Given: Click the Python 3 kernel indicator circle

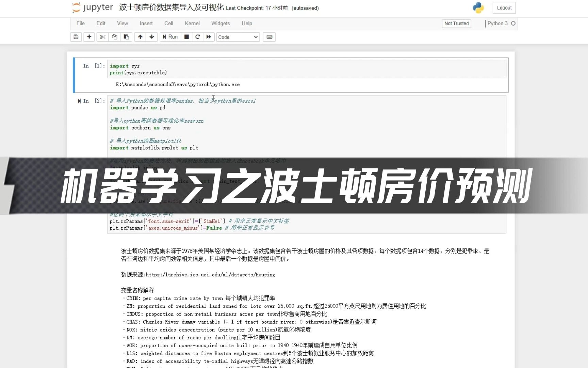Looking at the screenshot, I should coord(513,24).
